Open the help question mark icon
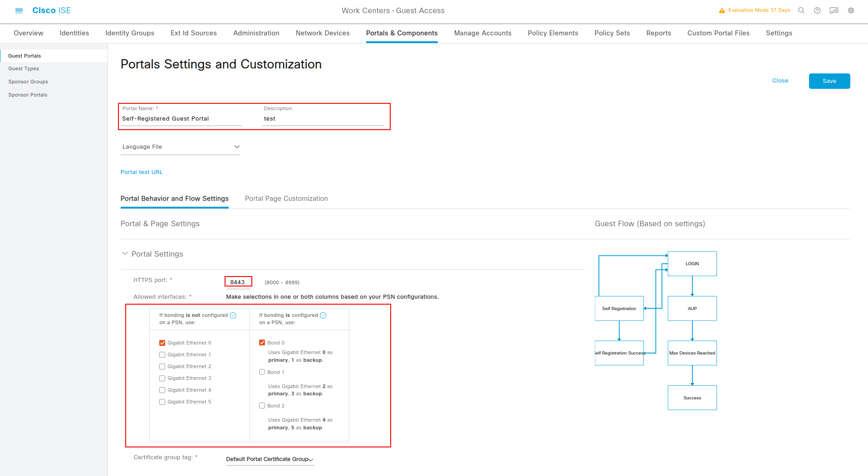This screenshot has width=868, height=476. 817,10
